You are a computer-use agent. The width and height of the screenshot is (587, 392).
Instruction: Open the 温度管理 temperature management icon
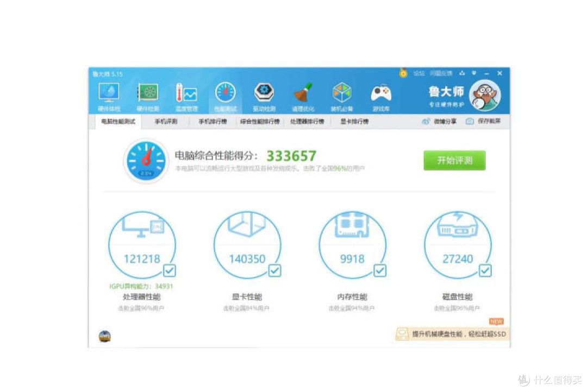pyautogui.click(x=186, y=93)
